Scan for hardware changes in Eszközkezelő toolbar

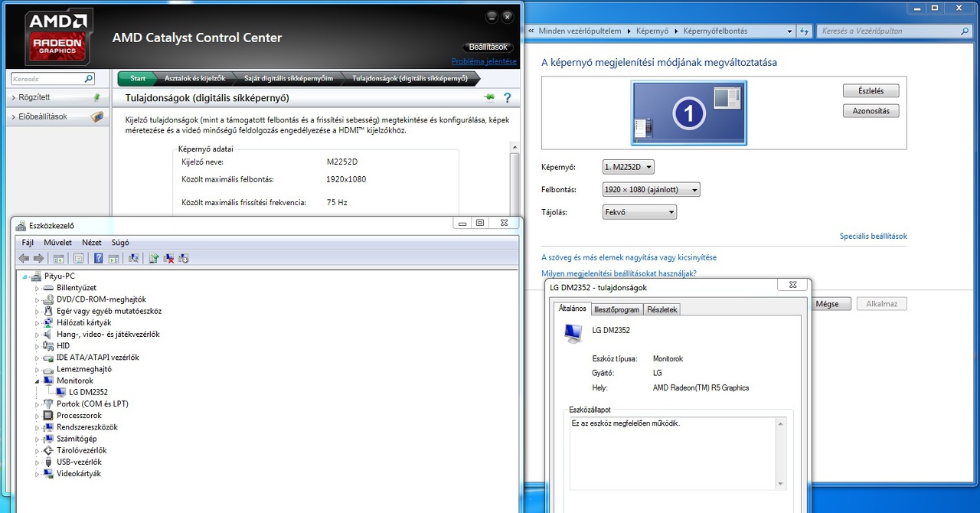(x=134, y=259)
